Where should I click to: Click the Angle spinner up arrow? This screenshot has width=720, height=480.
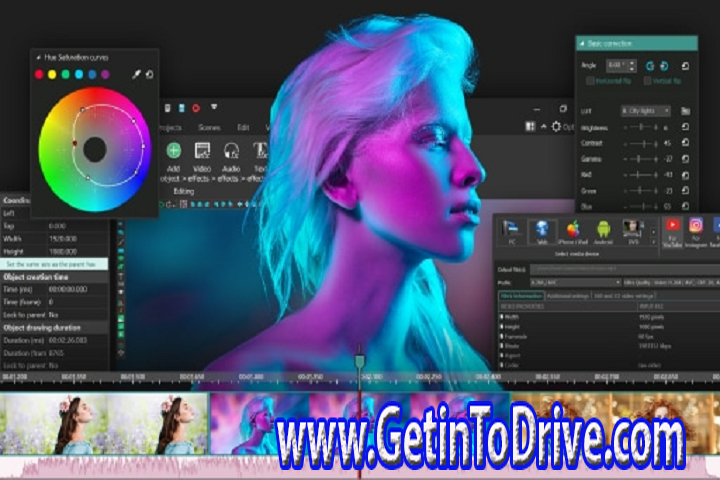[x=632, y=63]
